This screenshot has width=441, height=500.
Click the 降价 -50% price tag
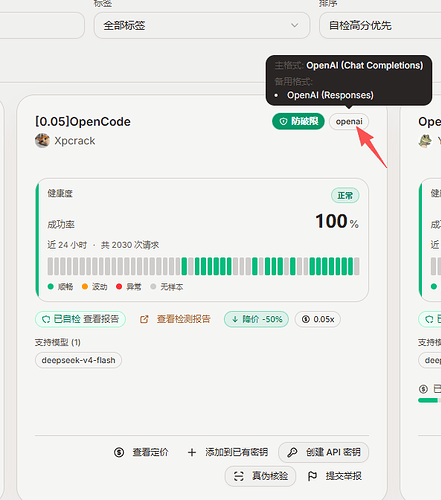pos(256,319)
